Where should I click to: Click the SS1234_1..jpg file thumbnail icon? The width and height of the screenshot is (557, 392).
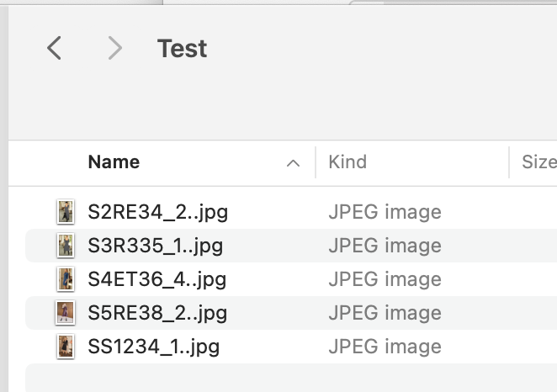pos(66,347)
